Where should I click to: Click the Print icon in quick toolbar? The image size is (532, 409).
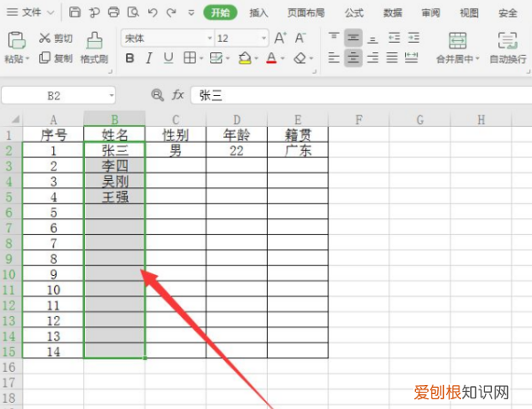(x=113, y=12)
